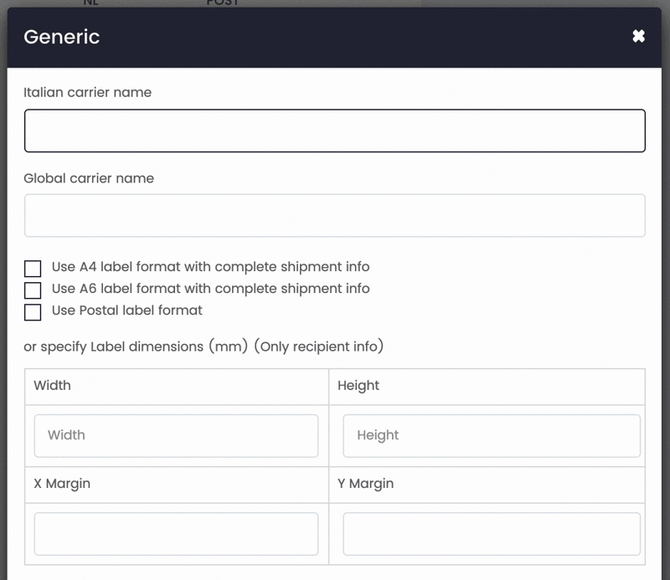Click the "Generic" dialog title
Viewport: 670px width, 580px height.
pos(62,37)
